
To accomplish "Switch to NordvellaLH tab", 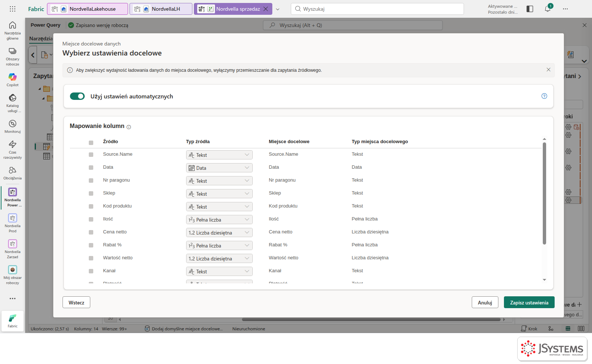I will click(161, 9).
